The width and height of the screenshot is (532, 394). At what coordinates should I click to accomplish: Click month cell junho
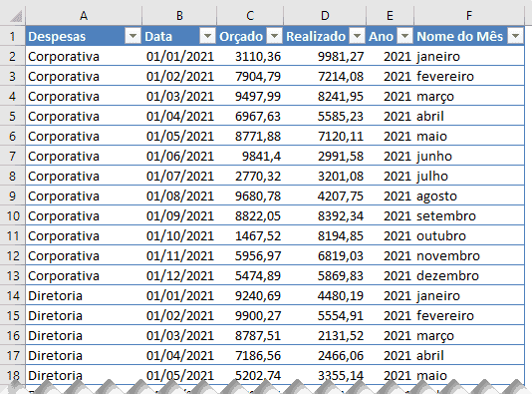tap(469, 156)
